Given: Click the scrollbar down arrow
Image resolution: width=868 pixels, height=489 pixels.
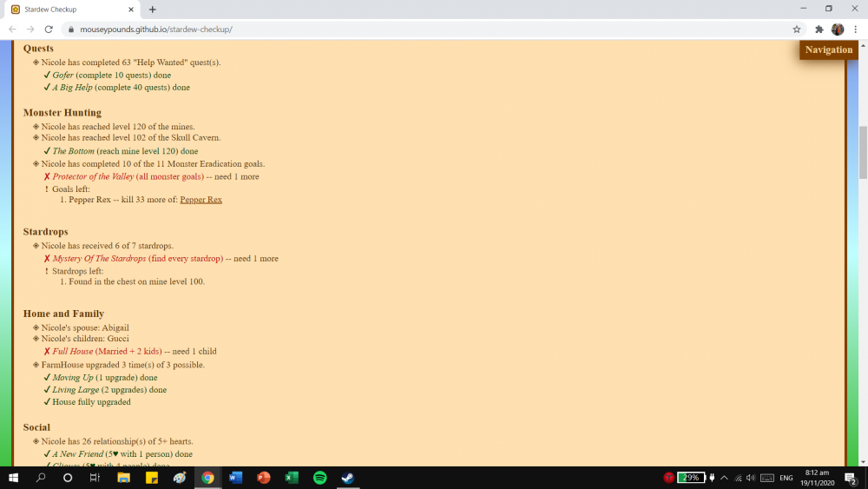Looking at the screenshot, I should 863,462.
